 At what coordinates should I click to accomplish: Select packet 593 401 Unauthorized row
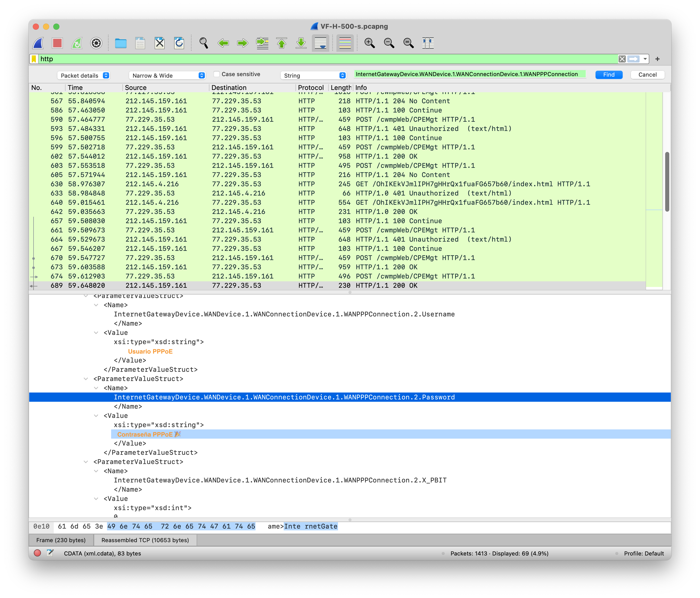pos(337,128)
